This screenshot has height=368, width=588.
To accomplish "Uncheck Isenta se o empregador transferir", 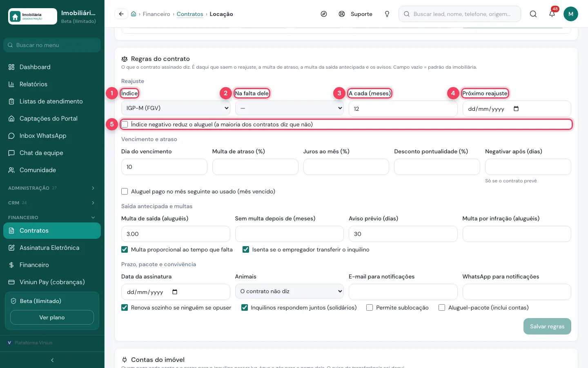I will pos(246,249).
